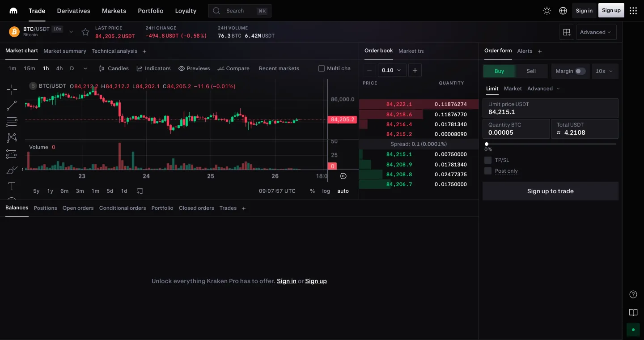Image resolution: width=644 pixels, height=340 pixels.
Task: Open go-to-date calendar icon
Action: pyautogui.click(x=140, y=191)
